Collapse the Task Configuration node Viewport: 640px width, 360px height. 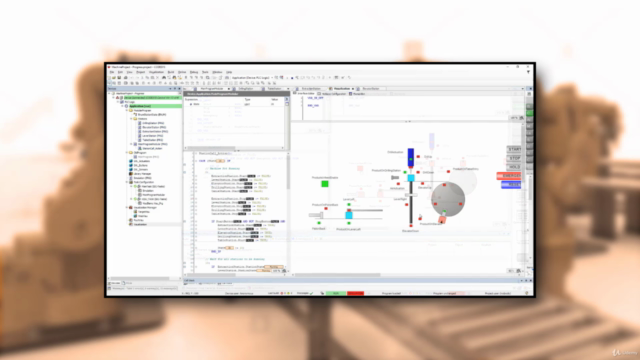click(127, 182)
